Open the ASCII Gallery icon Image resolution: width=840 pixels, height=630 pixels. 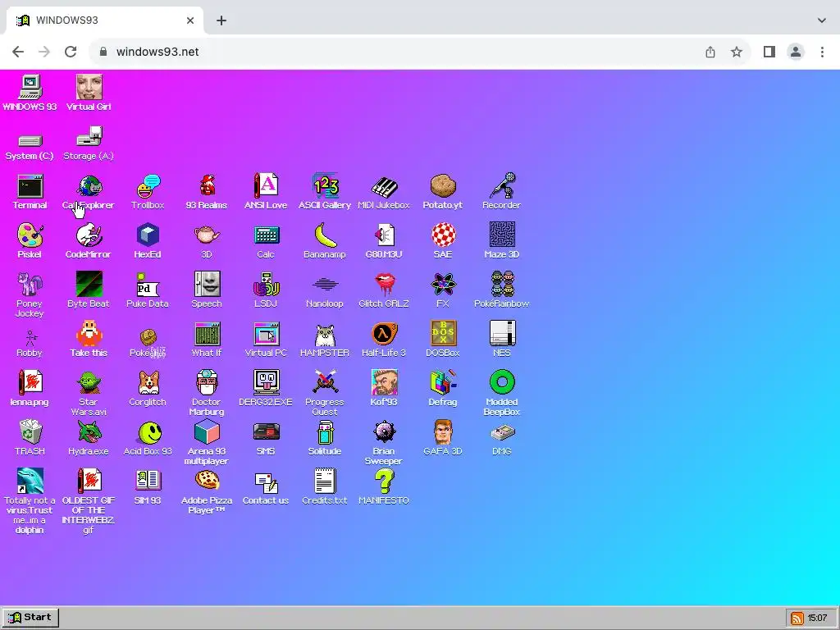coord(325,186)
